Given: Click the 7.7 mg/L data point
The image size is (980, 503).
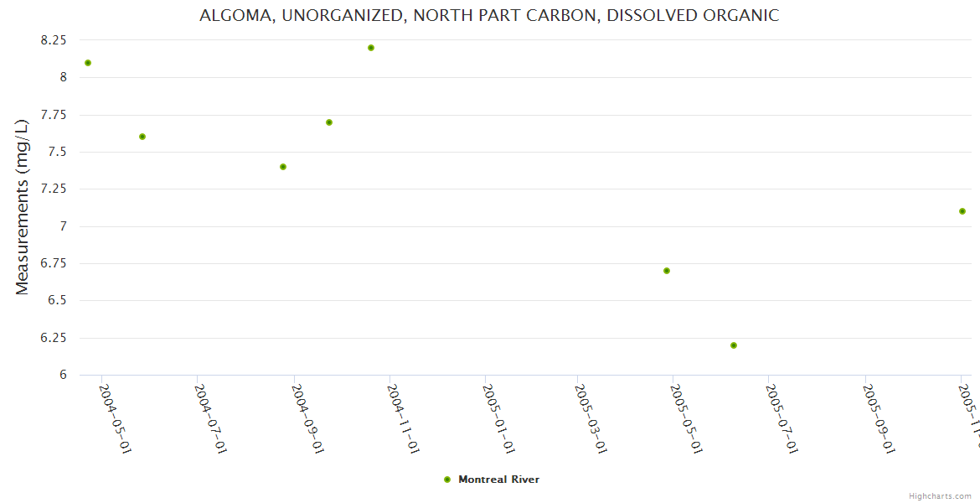Looking at the screenshot, I should point(329,122).
